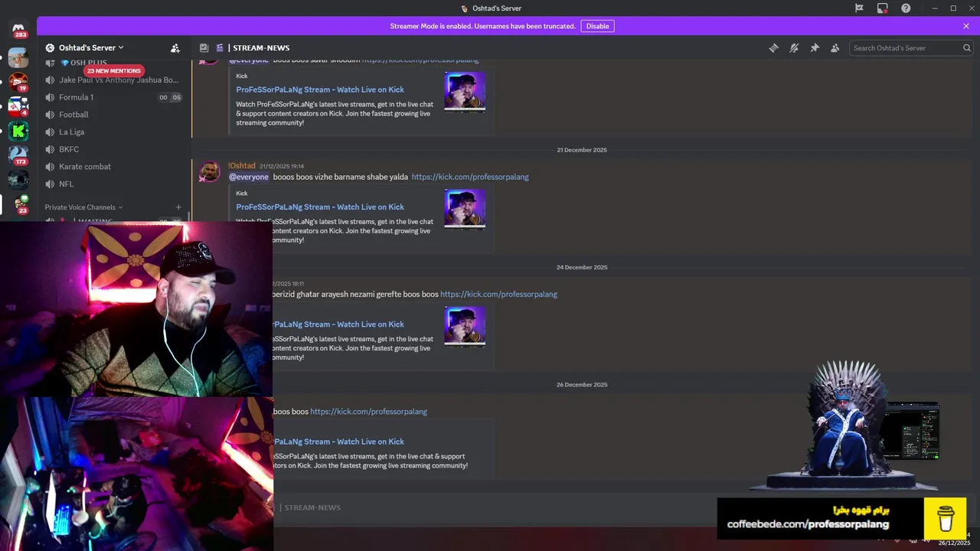Join the La Liga voice channel
Image resolution: width=980 pixels, height=551 pixels.
coord(113,132)
